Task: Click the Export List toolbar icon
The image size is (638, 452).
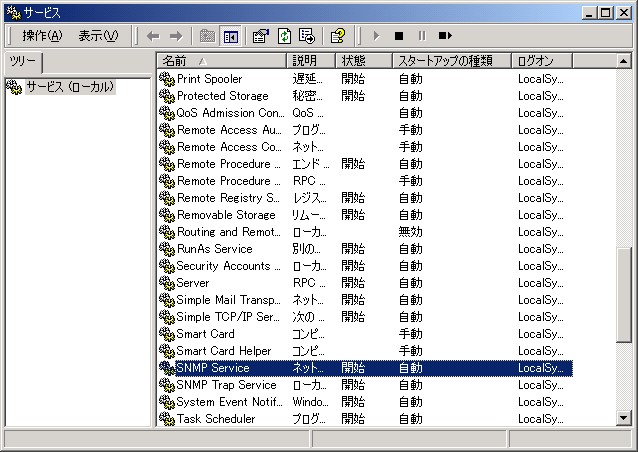Action: pyautogui.click(x=307, y=36)
